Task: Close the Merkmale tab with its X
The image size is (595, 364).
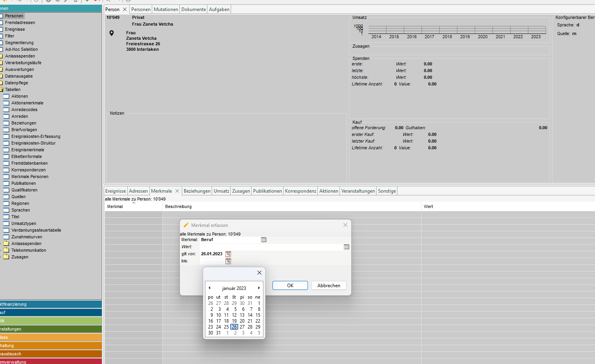Action: (177, 191)
